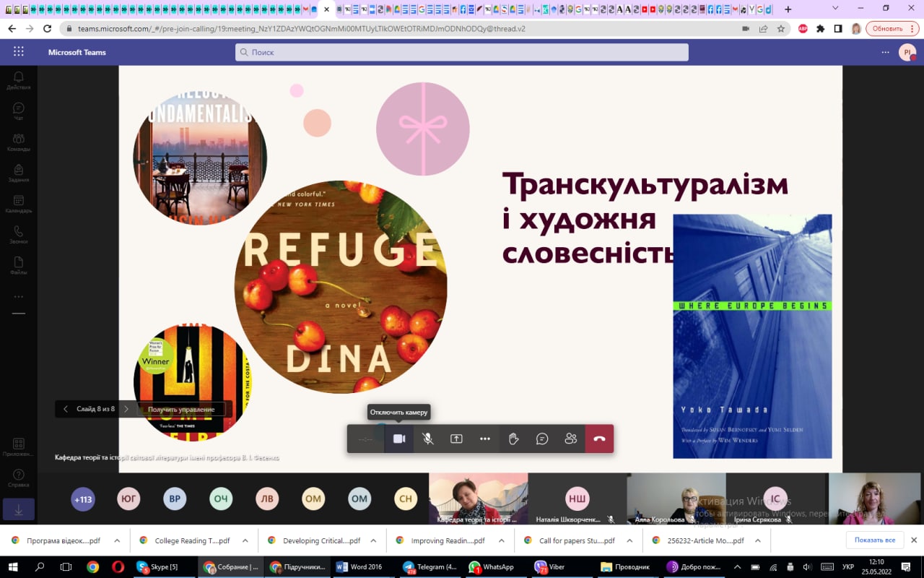Screen dimensions: 924x578
Task: Click the Поиск search field
Action: [x=462, y=52]
